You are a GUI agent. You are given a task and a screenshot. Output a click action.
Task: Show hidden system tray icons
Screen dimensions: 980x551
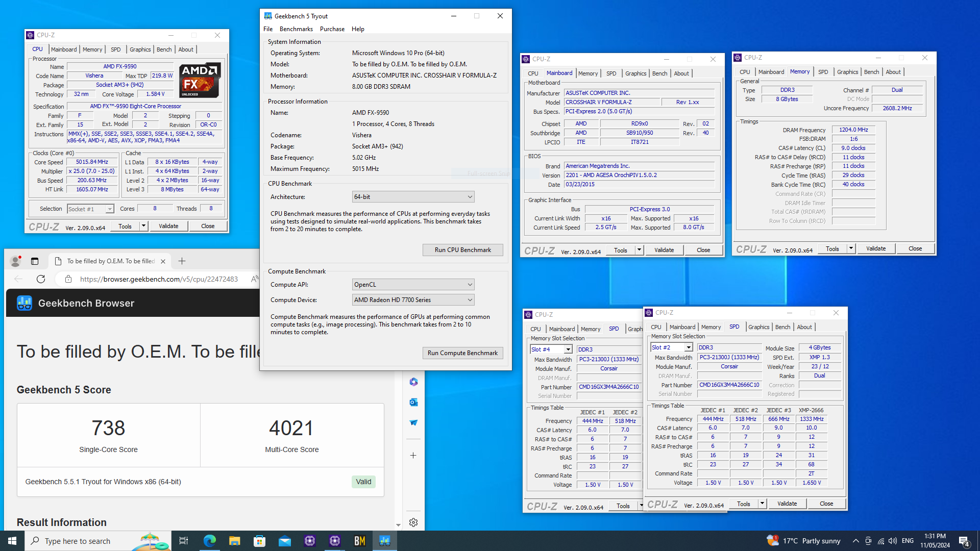[856, 541]
